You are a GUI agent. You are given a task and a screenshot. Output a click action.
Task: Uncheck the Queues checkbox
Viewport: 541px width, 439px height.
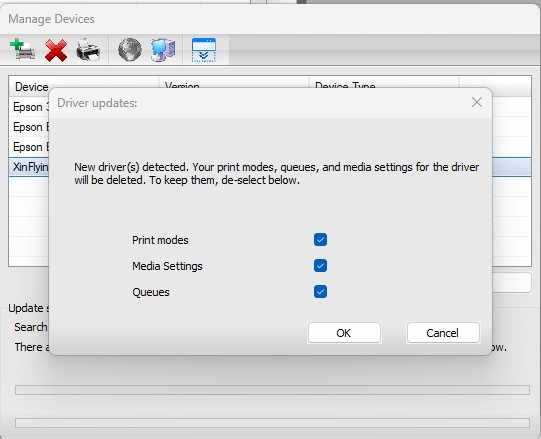click(320, 292)
